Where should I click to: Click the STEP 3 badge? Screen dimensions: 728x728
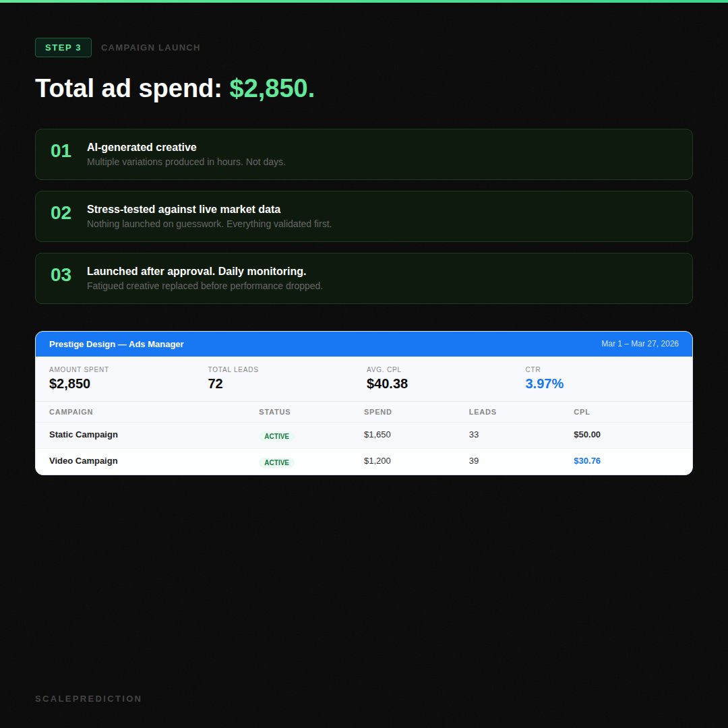tap(63, 48)
